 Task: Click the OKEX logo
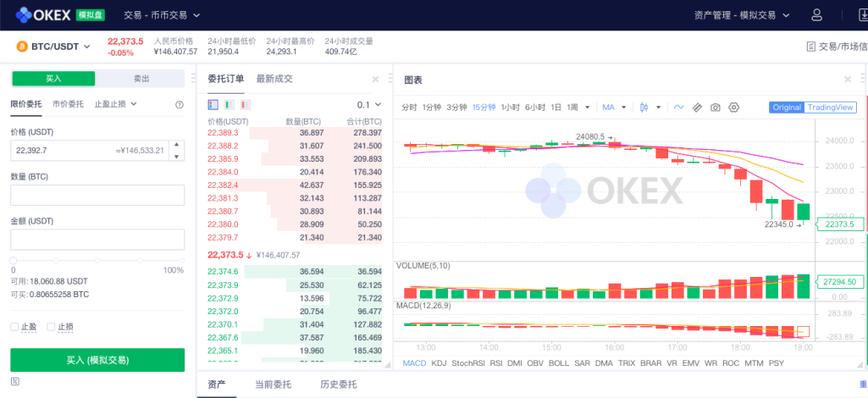(42, 15)
